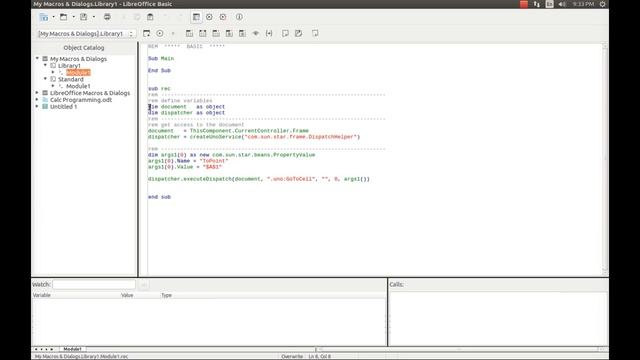Click the Insert BASIC Source icon
This screenshot has width=640, height=360.
tap(285, 33)
